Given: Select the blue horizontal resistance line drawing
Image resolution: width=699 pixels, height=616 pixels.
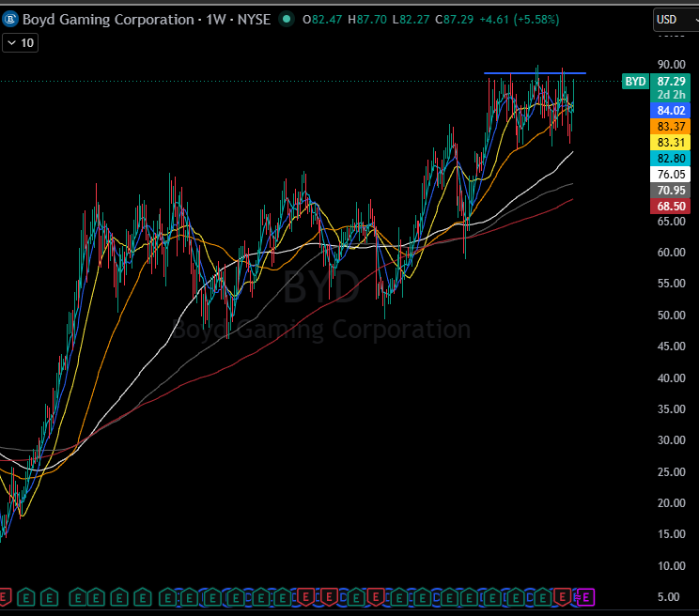Looking at the screenshot, I should coord(535,72).
